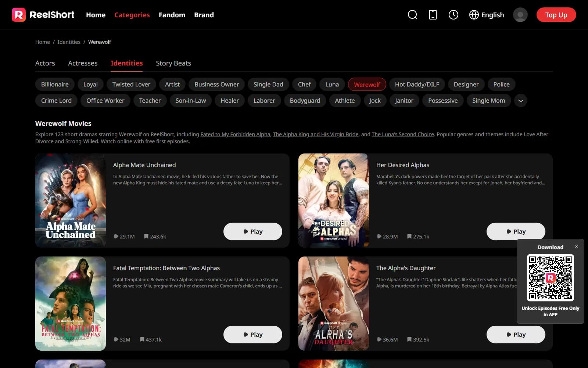Open the search icon in header
Viewport: 588px width, 368px height.
point(412,15)
